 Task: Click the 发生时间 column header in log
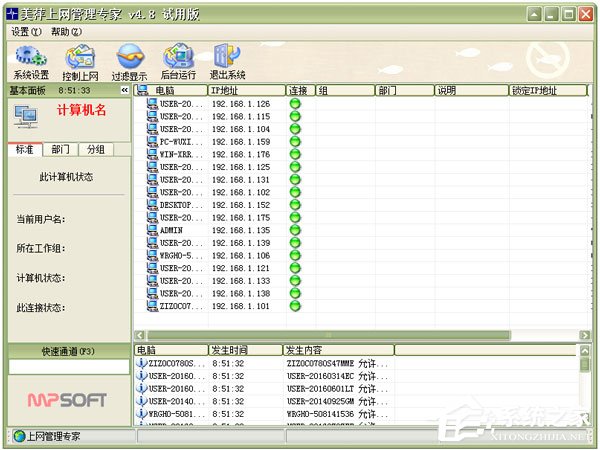[244, 350]
